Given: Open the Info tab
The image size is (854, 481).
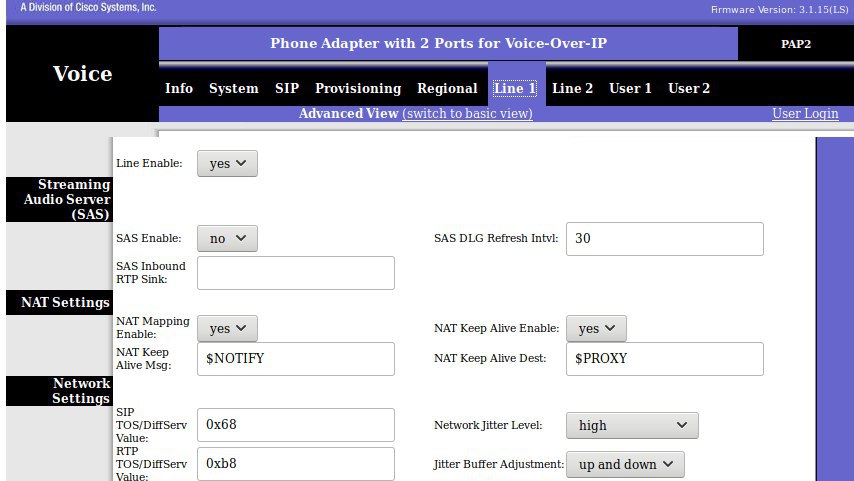Looking at the screenshot, I should [x=179, y=88].
